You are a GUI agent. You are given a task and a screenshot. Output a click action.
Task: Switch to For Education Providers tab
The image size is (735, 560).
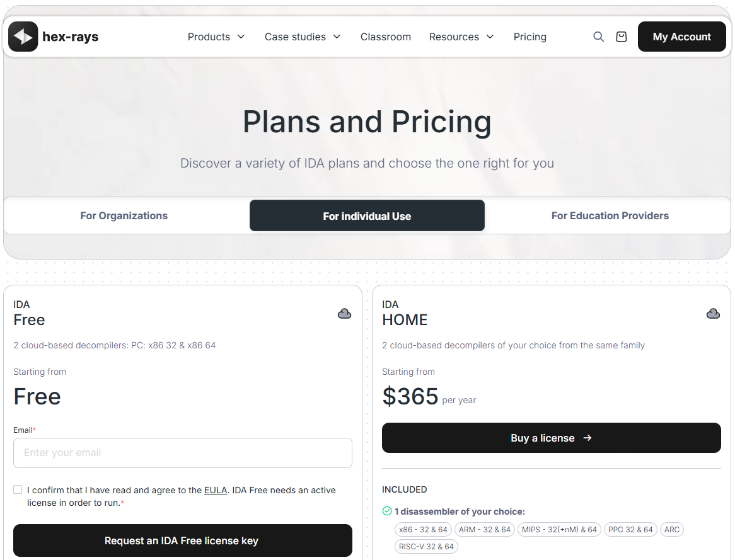tap(610, 215)
